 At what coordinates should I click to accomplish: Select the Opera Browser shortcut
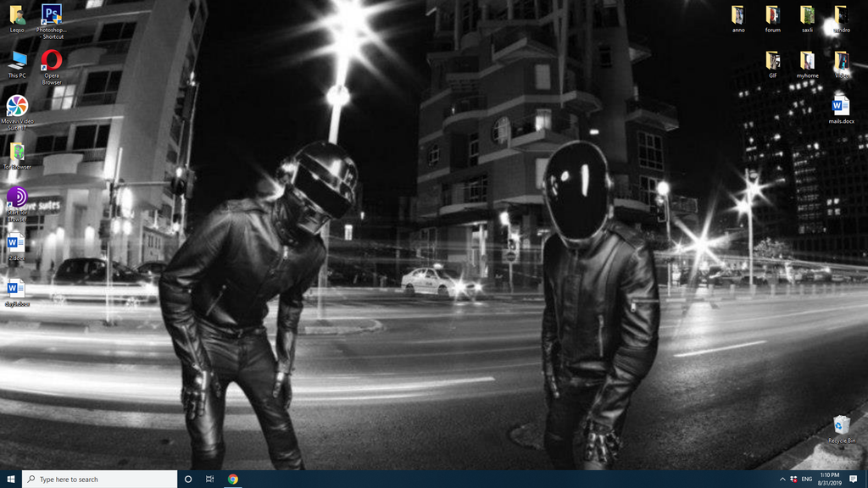(x=52, y=67)
